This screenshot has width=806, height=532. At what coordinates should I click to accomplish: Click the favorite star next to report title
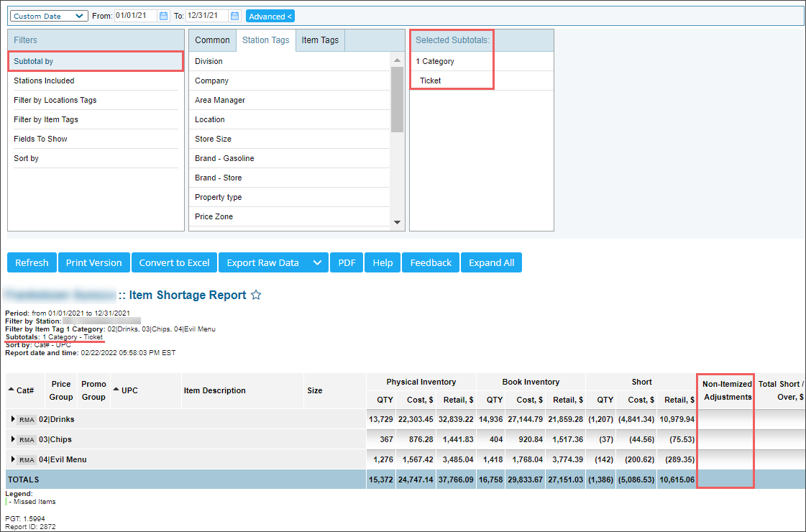tap(255, 295)
